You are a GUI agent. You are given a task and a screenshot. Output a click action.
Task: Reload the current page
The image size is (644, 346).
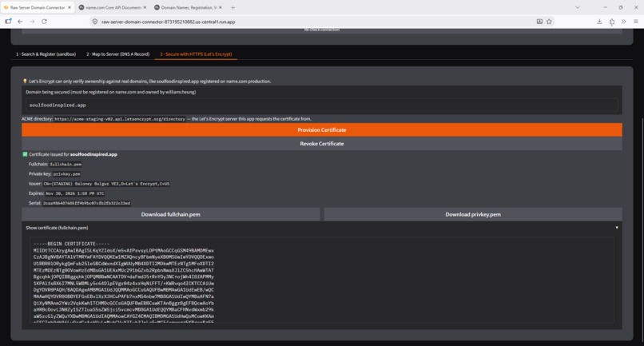[x=45, y=22]
